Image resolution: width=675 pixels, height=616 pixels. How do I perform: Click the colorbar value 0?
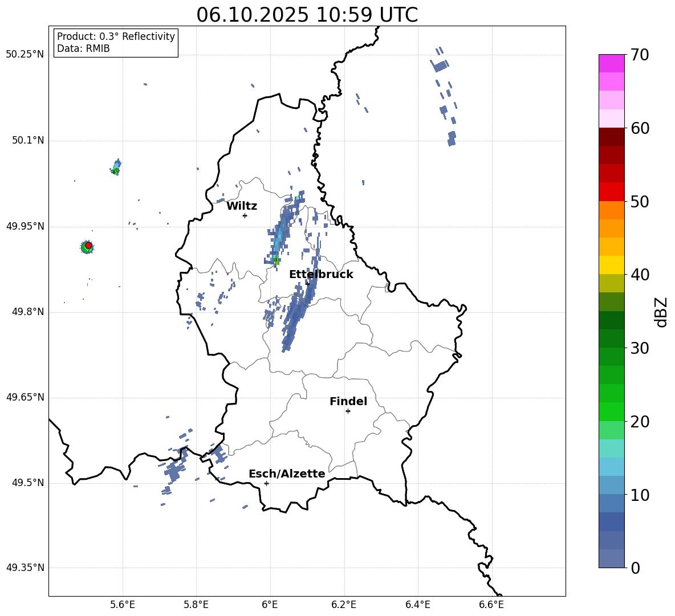pyautogui.click(x=635, y=568)
